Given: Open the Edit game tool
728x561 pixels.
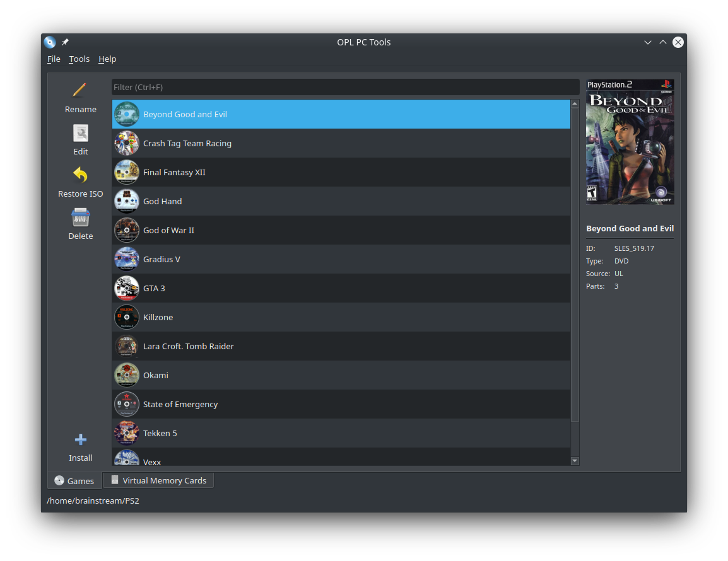Looking at the screenshot, I should click(80, 140).
